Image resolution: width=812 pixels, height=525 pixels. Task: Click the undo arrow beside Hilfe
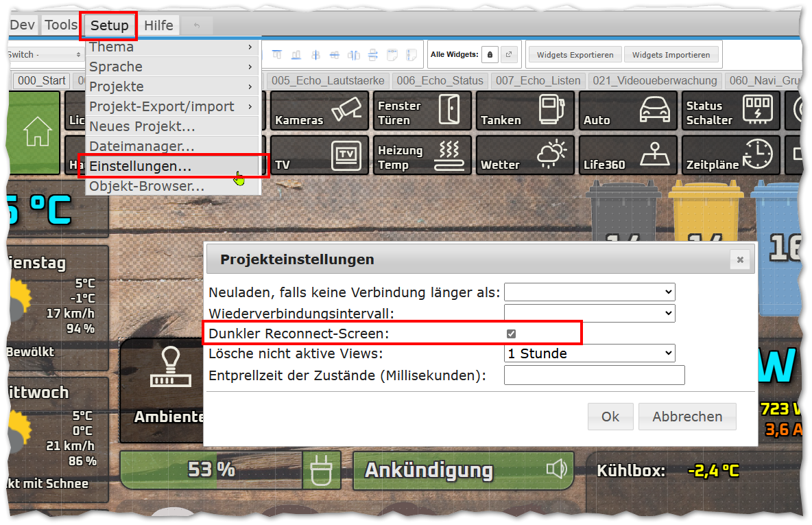coord(197,25)
